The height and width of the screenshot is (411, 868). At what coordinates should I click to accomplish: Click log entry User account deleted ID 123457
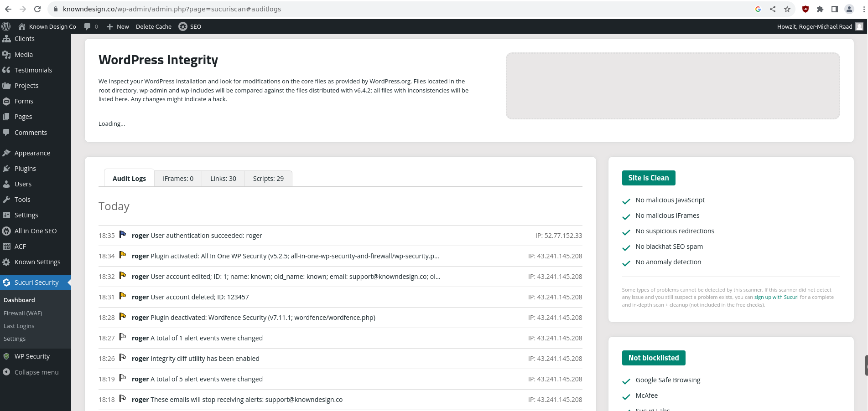click(340, 297)
